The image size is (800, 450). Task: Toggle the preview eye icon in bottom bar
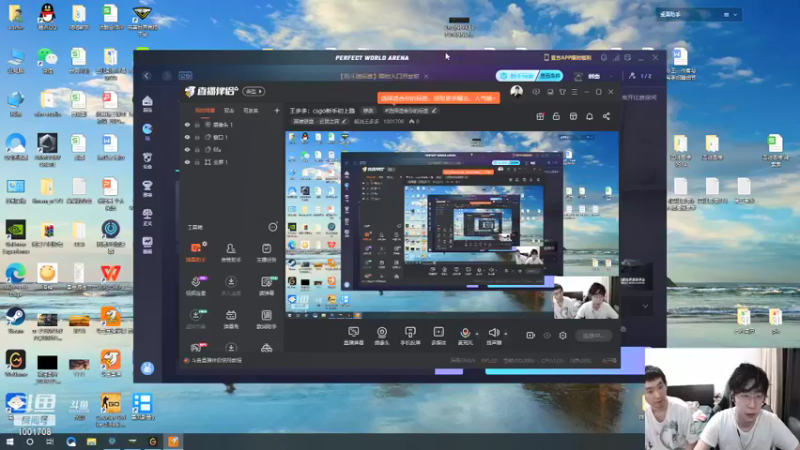(x=547, y=335)
